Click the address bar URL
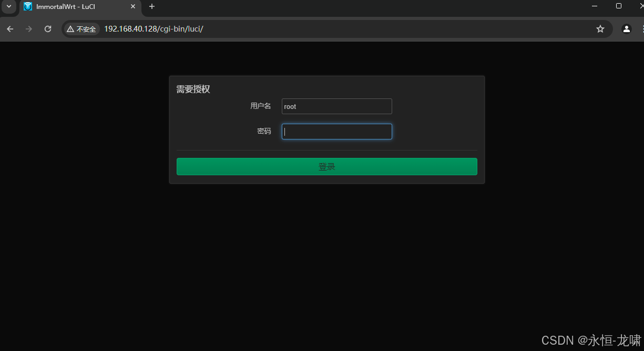The image size is (644, 351). click(x=154, y=29)
